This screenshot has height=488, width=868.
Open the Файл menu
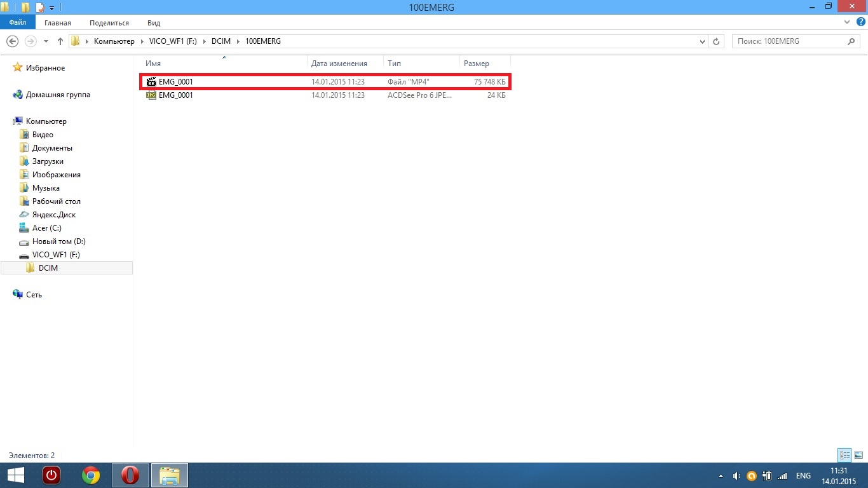pos(18,23)
